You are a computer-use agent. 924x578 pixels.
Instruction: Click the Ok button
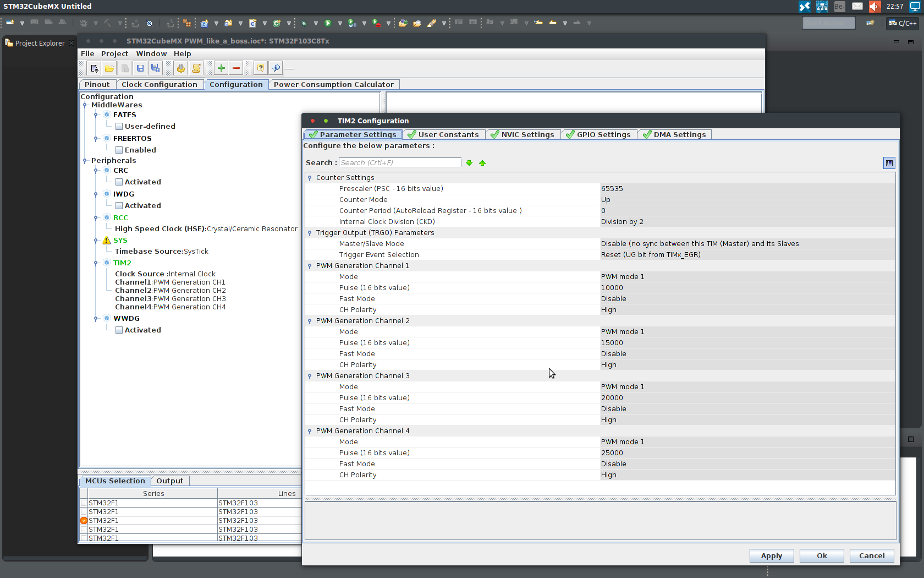tap(822, 556)
